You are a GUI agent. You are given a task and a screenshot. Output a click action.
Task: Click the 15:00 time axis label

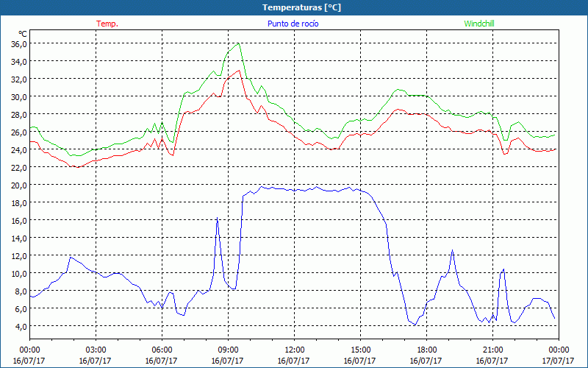click(360, 350)
